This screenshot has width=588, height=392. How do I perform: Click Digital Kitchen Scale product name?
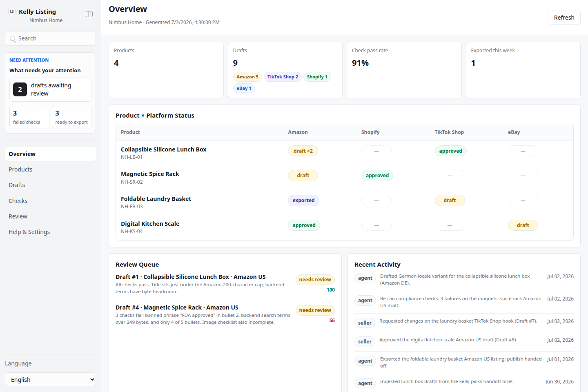(x=150, y=224)
